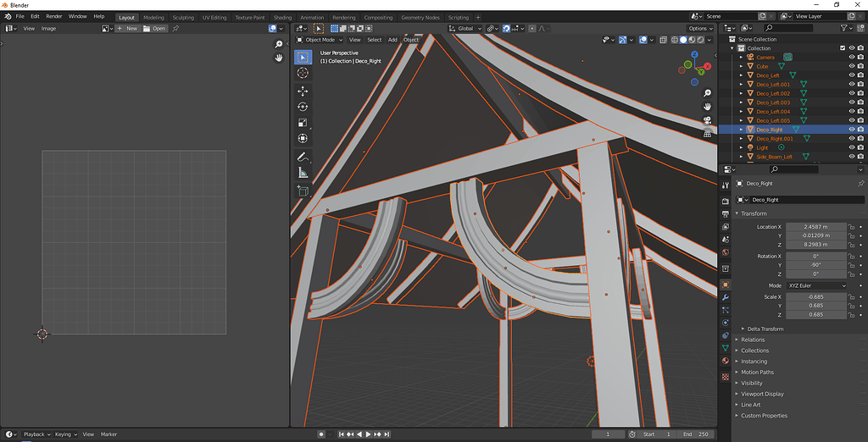The width and height of the screenshot is (868, 442).
Task: Switch to the Geometry Nodes workspace tab
Action: 420,17
